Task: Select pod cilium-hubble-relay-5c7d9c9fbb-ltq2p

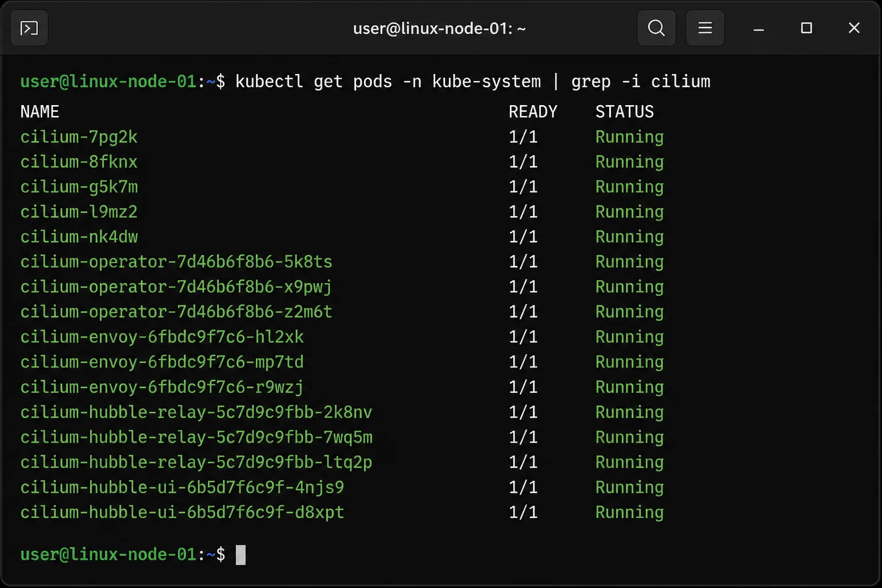Action: 196,463
